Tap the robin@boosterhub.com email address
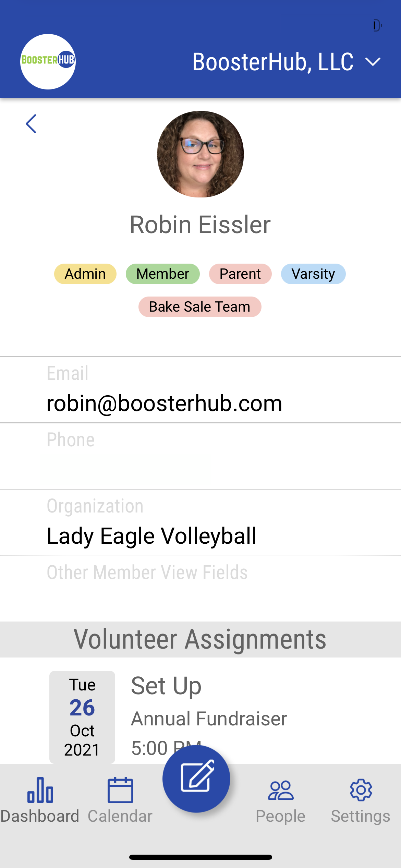 click(x=165, y=403)
